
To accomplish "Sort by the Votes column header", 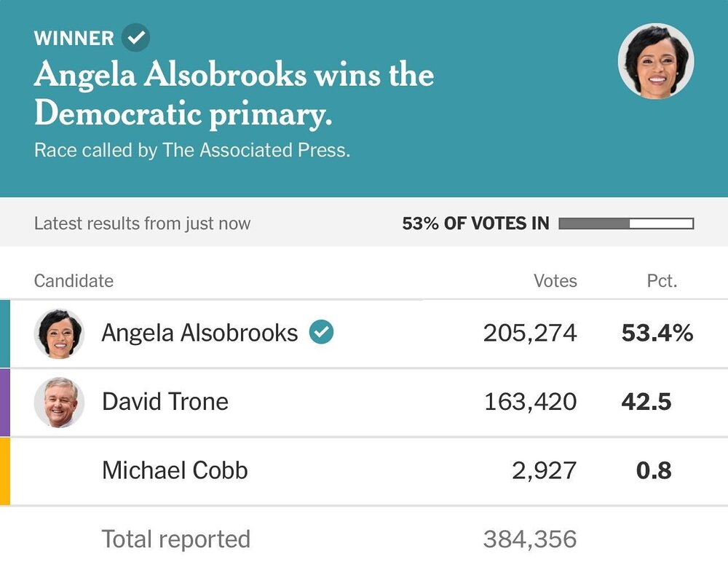I will click(555, 280).
